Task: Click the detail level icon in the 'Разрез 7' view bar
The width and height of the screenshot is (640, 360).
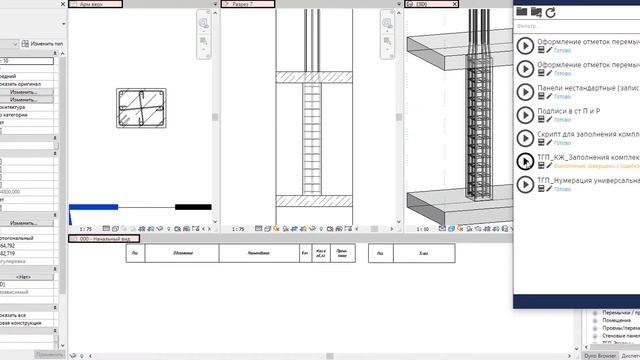Action: (x=258, y=229)
